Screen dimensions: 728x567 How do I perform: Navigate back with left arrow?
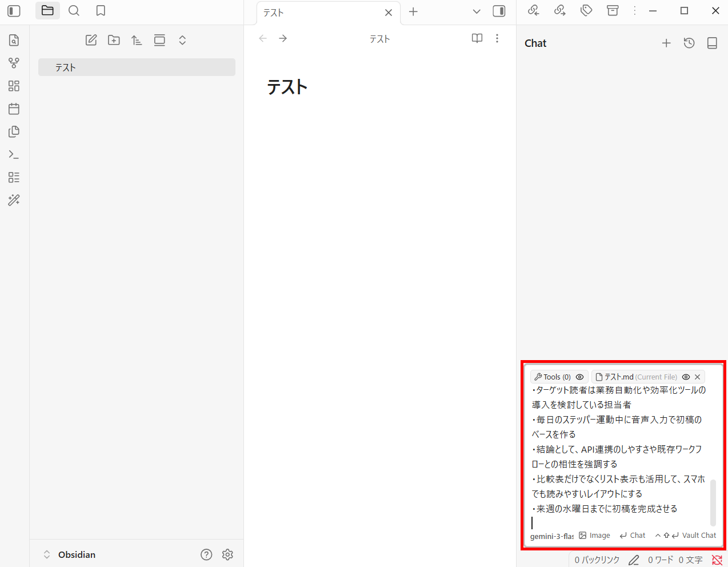[263, 38]
